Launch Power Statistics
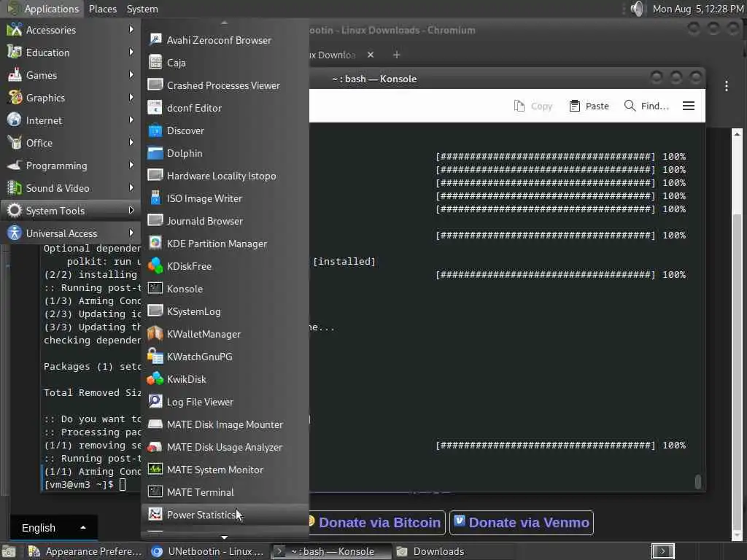747x560 pixels. [x=225, y=515]
